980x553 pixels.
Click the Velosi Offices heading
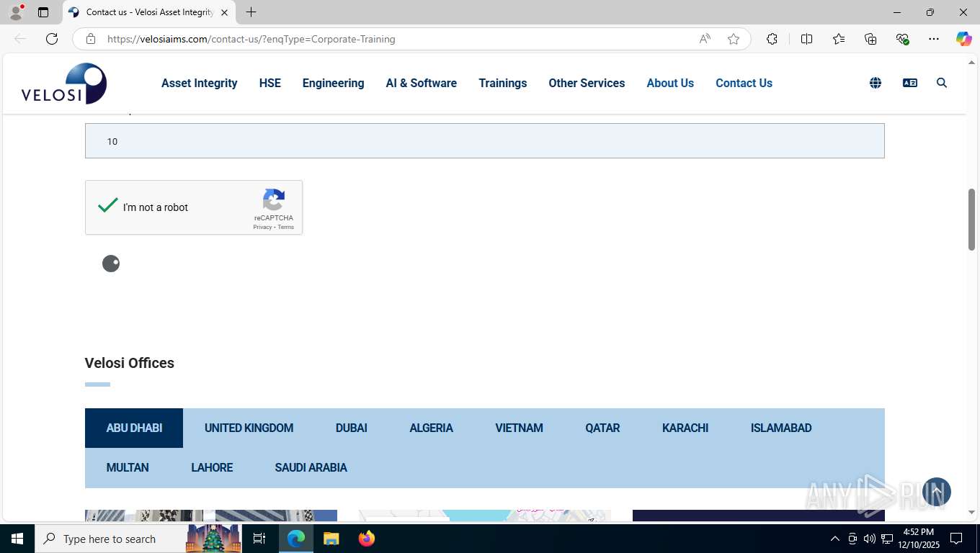tap(130, 363)
